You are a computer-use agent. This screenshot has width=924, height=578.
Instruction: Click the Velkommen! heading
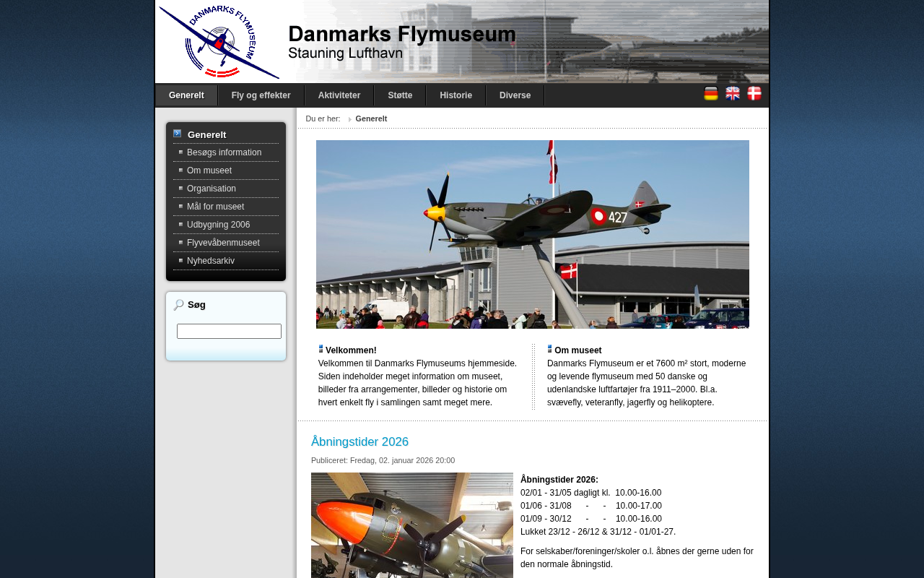click(351, 350)
